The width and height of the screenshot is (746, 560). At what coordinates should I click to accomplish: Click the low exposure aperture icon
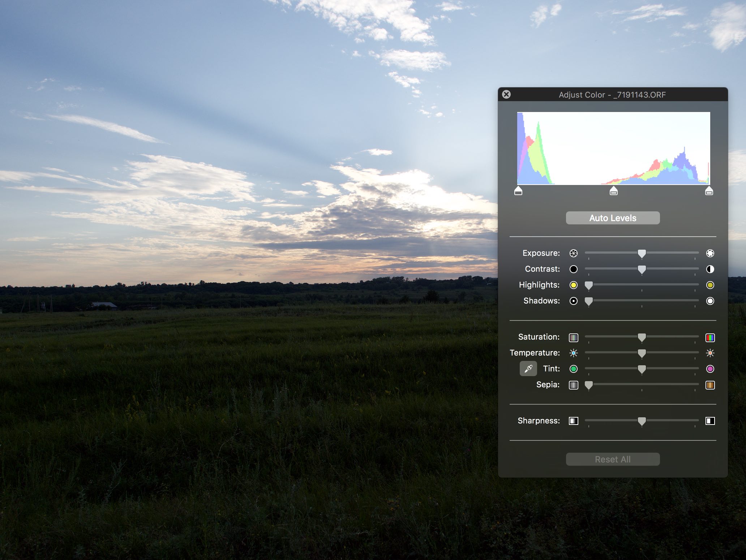pyautogui.click(x=574, y=253)
